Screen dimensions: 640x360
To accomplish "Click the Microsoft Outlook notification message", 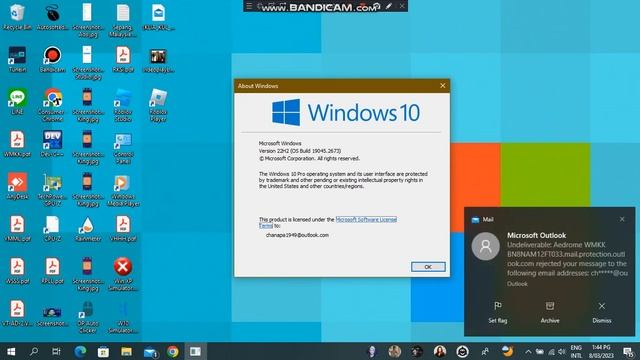I will click(567, 259).
